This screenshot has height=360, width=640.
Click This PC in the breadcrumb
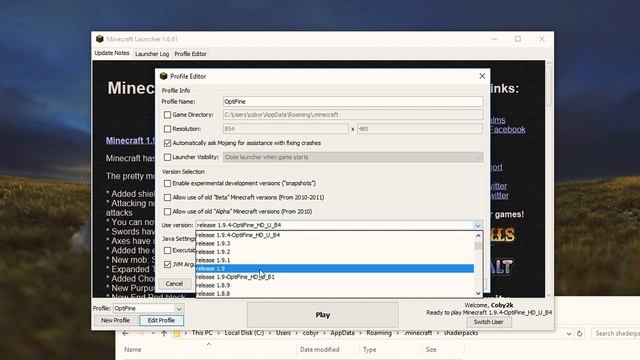[x=202, y=333]
